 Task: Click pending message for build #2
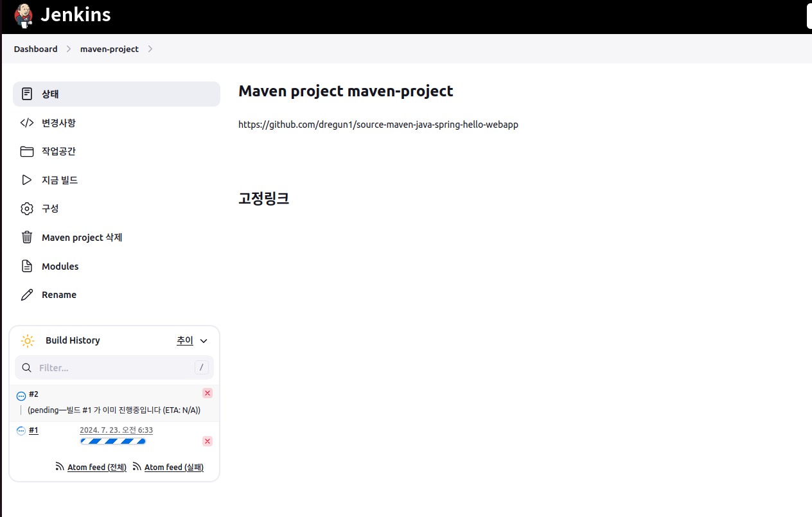click(x=114, y=410)
